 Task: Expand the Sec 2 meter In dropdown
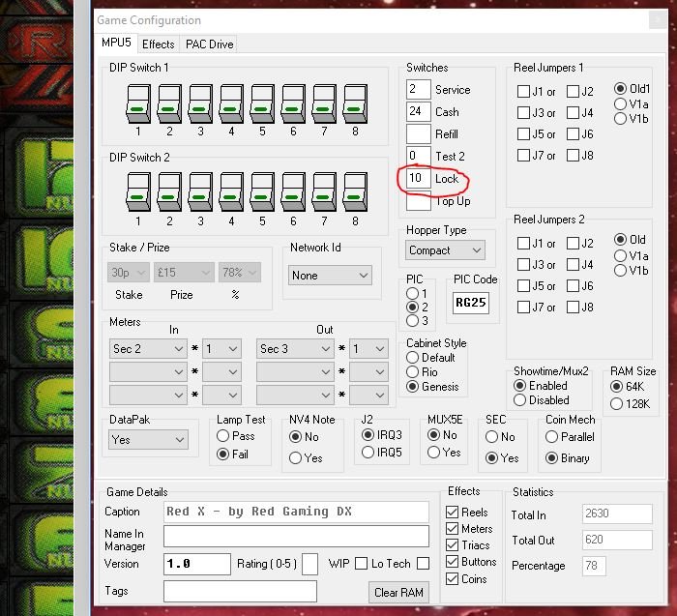pos(148,349)
